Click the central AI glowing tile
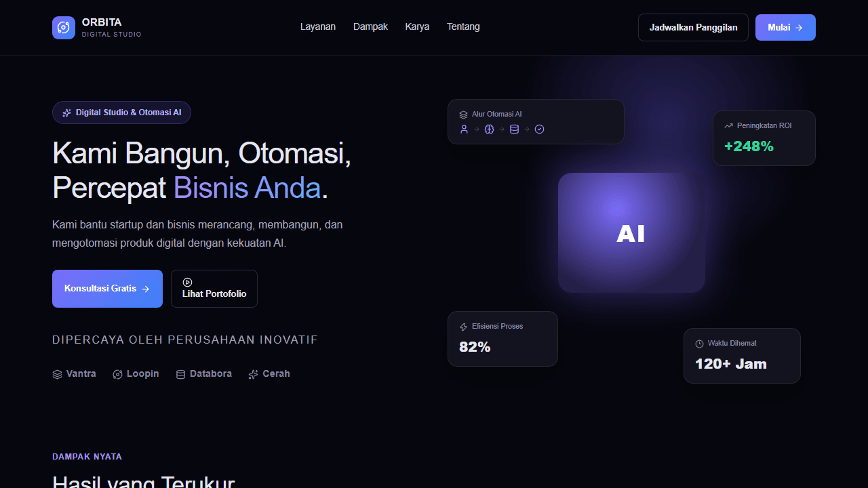 pyautogui.click(x=631, y=233)
